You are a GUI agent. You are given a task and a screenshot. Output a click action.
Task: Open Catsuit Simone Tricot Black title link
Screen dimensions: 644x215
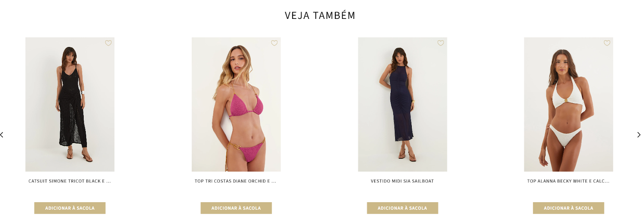click(x=70, y=181)
